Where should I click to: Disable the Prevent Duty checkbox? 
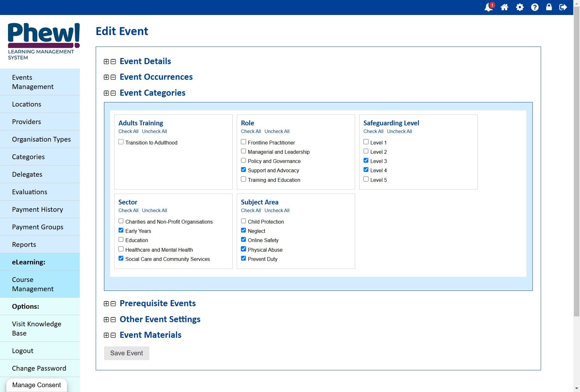243,258
